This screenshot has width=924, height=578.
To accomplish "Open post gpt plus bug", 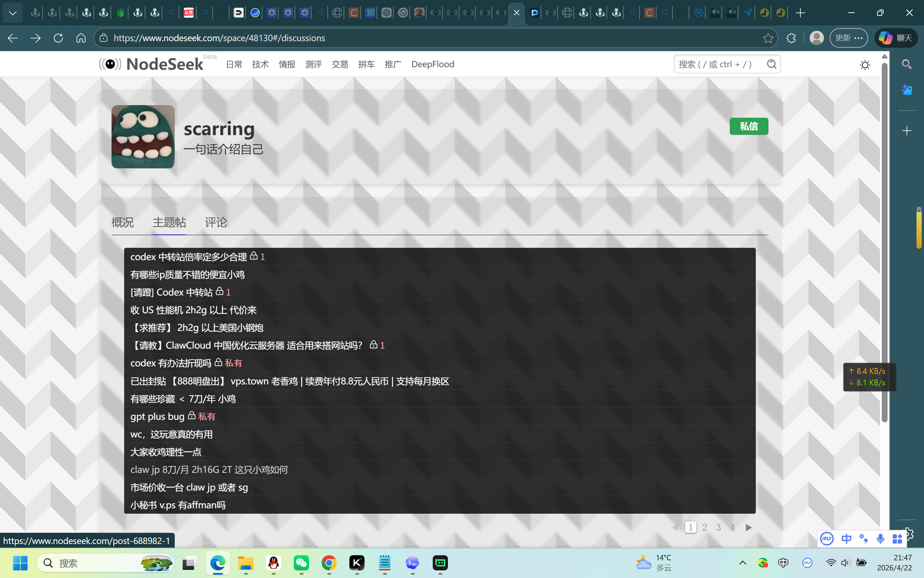I will (x=157, y=416).
